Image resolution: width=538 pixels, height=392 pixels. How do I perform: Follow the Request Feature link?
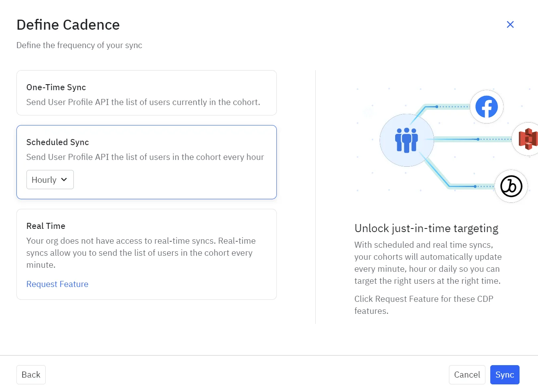(57, 284)
